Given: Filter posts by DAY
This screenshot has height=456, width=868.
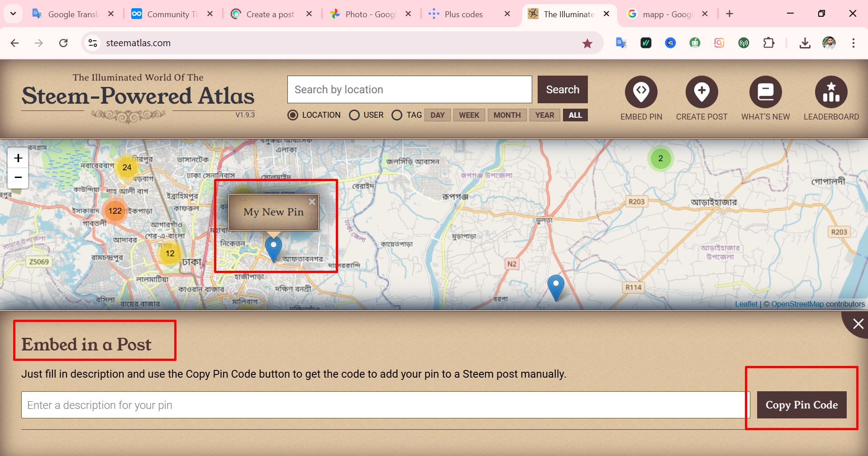Looking at the screenshot, I should 438,115.
